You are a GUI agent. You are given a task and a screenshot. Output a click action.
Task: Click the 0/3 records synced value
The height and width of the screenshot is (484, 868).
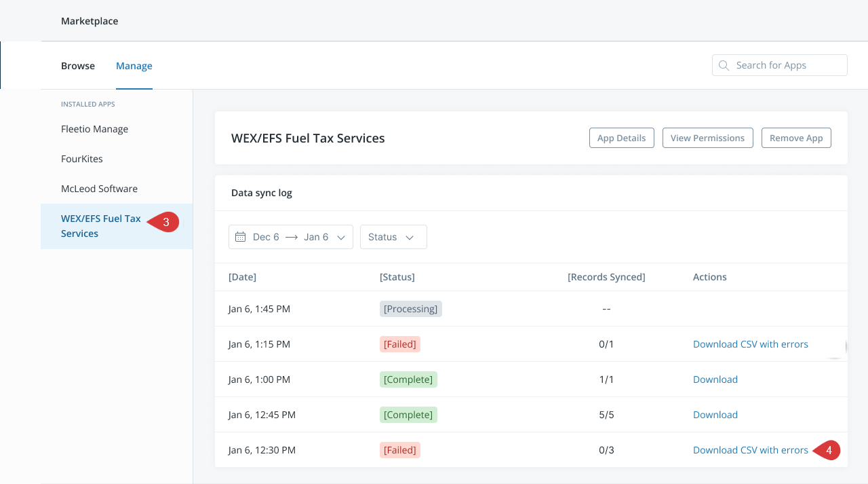(606, 450)
